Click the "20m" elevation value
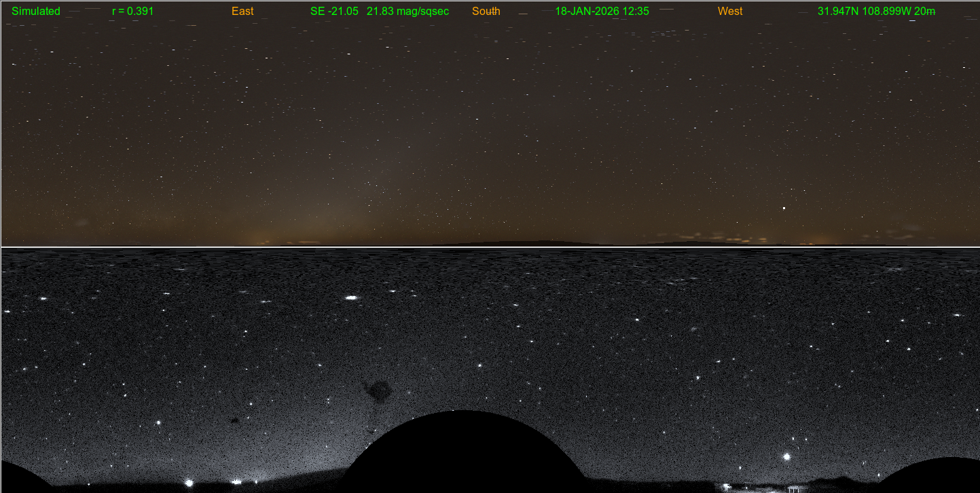Screen dimensions: 980x493 pyautogui.click(x=924, y=12)
